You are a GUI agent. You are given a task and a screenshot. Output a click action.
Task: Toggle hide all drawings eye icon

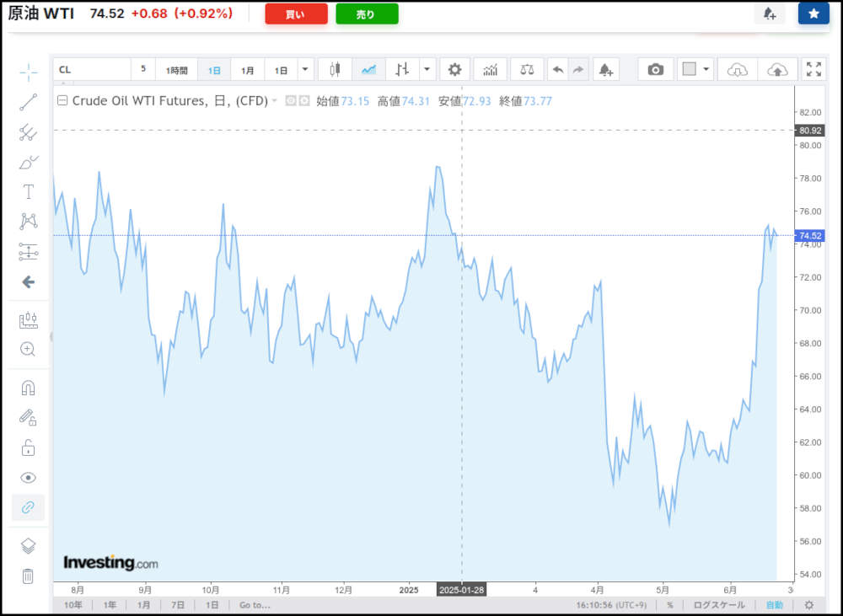[28, 478]
